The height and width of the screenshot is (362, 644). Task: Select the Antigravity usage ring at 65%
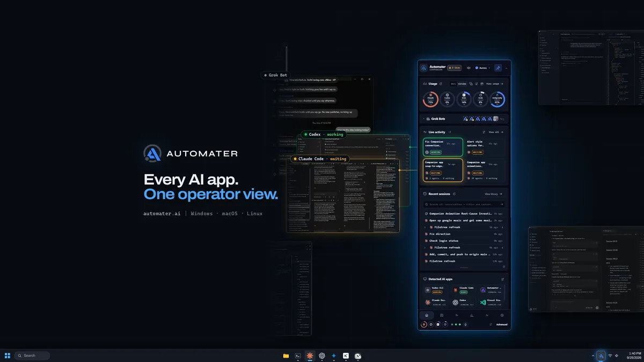coord(497,99)
